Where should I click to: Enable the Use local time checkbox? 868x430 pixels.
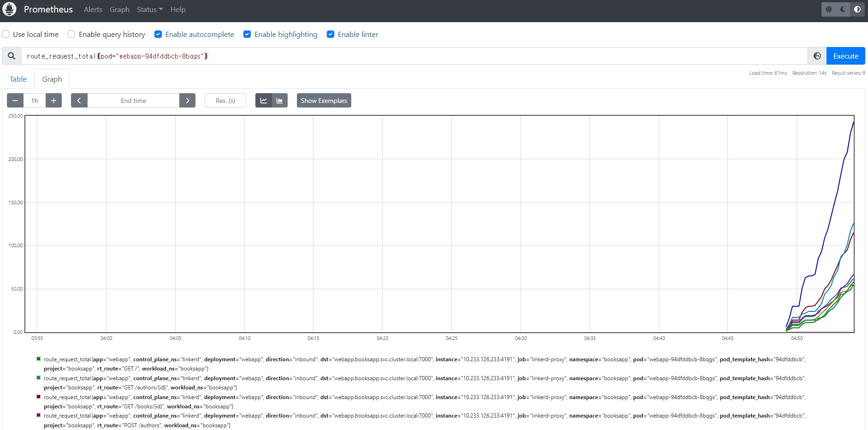pos(6,34)
